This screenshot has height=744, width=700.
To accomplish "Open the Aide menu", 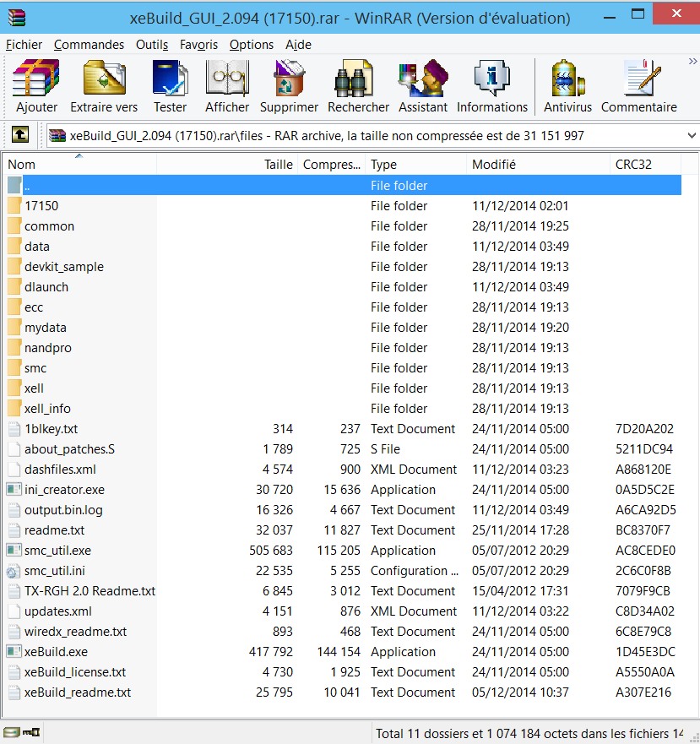I will (x=298, y=45).
